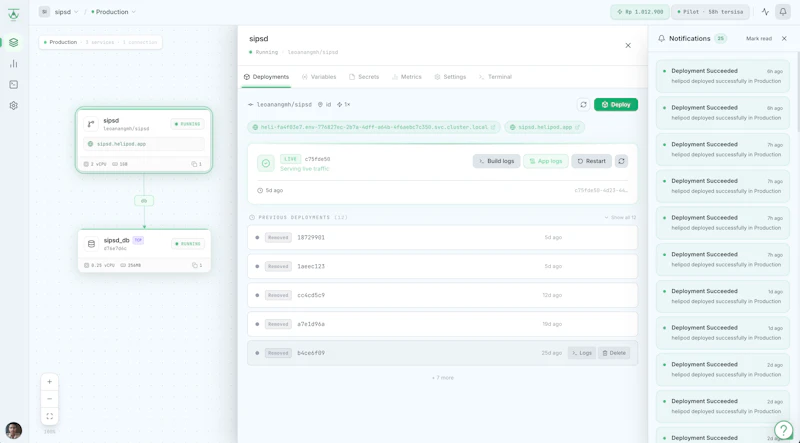Image resolution: width=800 pixels, height=443 pixels.
Task: Open the sipsd project dropdown in breadcrumb
Action: pos(66,12)
